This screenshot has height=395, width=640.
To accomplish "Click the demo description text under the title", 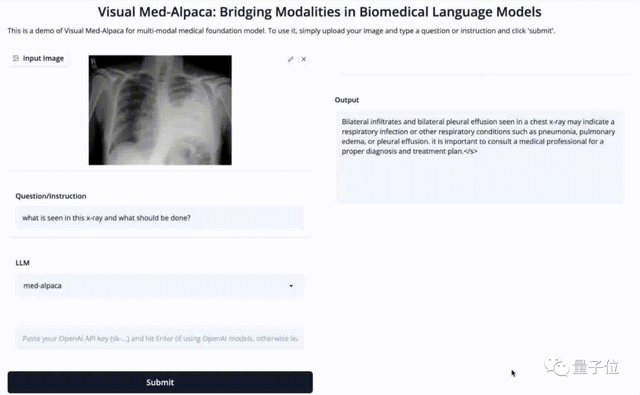I will [281, 31].
